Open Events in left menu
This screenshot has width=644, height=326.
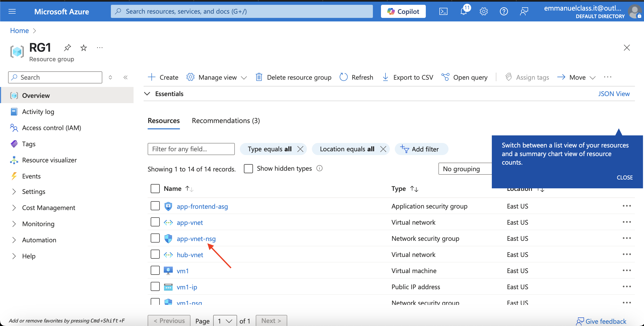pyautogui.click(x=31, y=176)
